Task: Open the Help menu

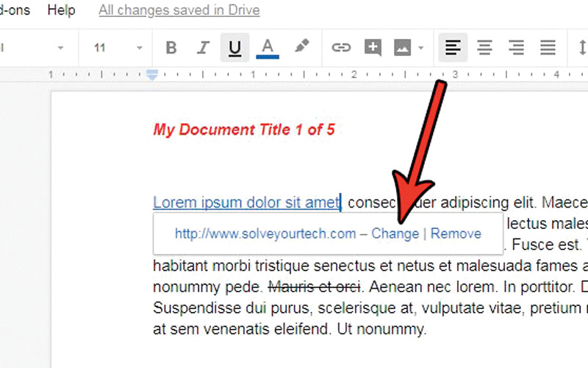Action: tap(61, 10)
